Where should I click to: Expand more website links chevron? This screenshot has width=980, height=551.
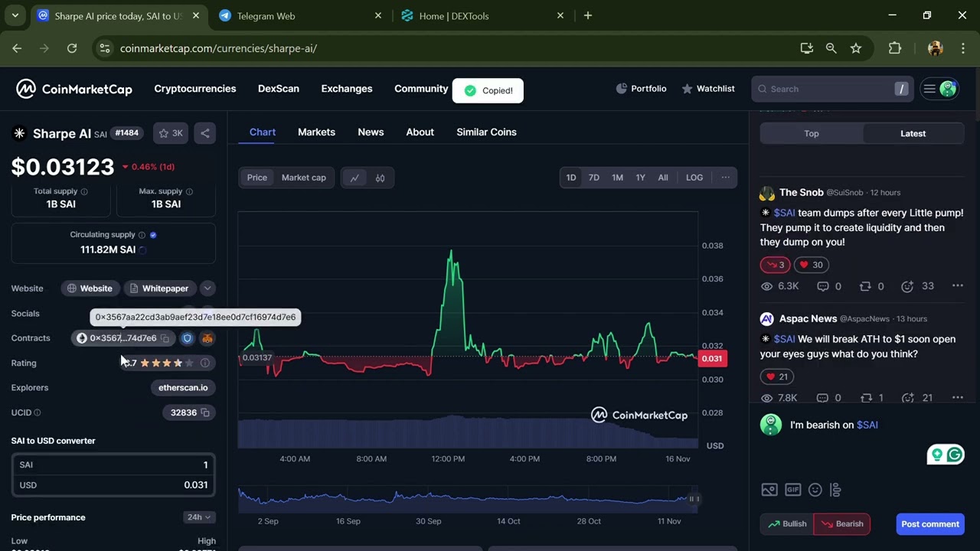pos(207,289)
